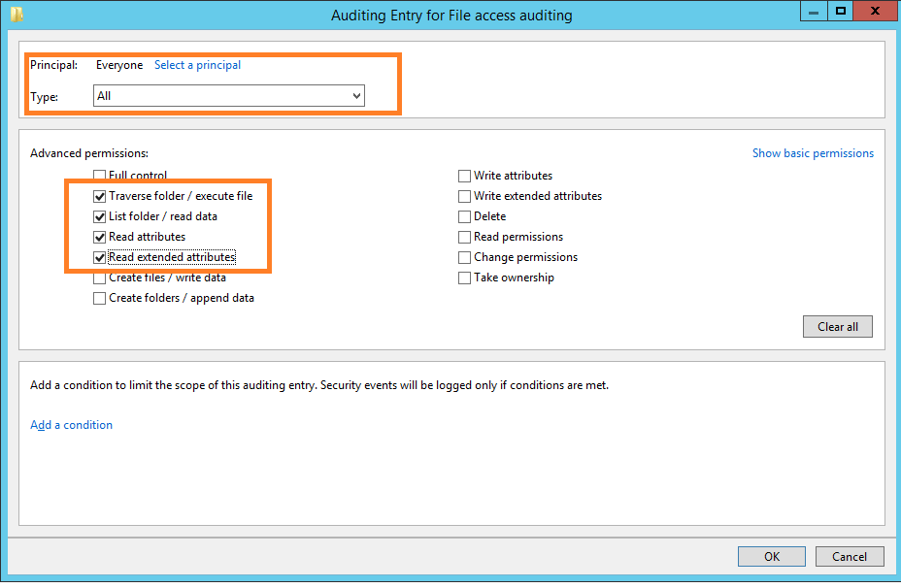Uncheck List folder / read data
The height and width of the screenshot is (588, 901).
coord(99,216)
